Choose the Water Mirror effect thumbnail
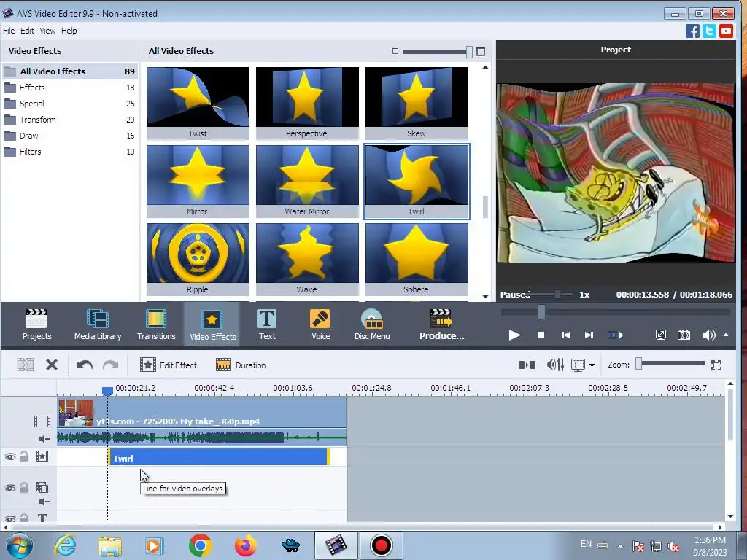The image size is (747, 560). tap(307, 181)
